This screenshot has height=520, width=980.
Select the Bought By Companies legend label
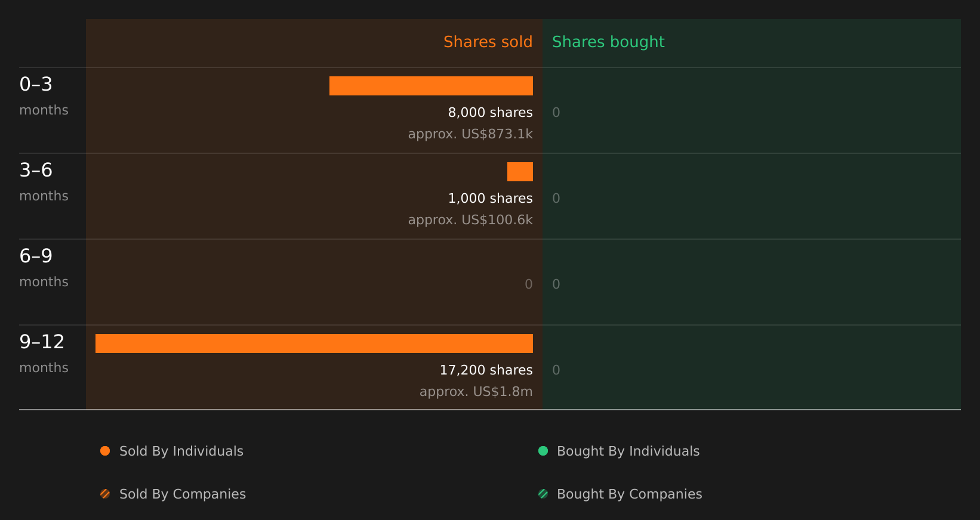point(629,494)
